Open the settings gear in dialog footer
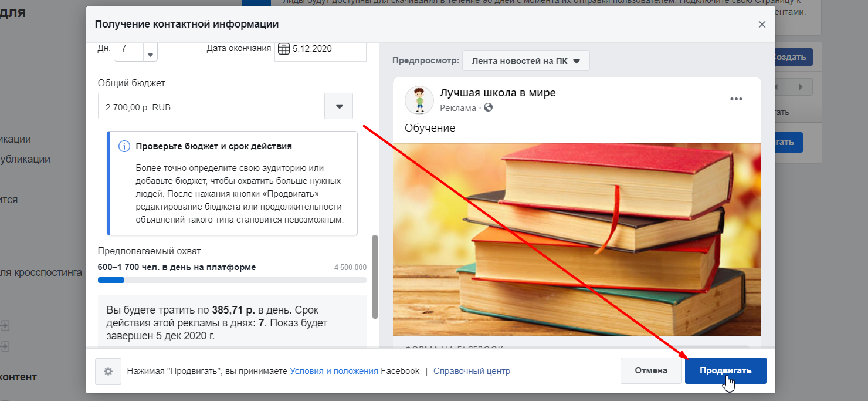This screenshot has height=401, width=868. click(x=108, y=371)
